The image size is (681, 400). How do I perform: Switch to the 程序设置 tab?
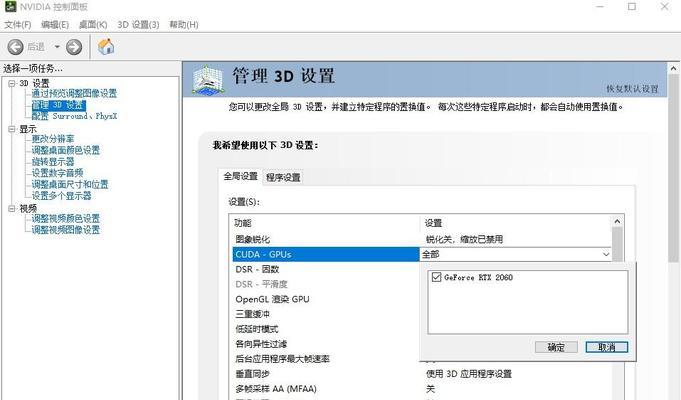coord(283,177)
